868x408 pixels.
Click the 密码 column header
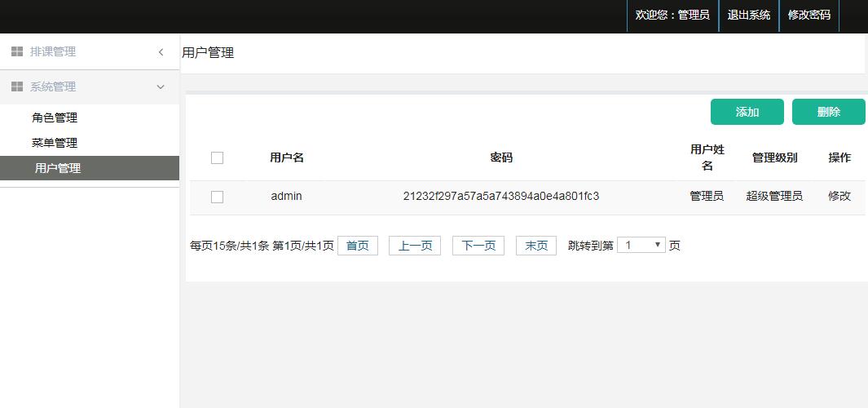(x=501, y=157)
